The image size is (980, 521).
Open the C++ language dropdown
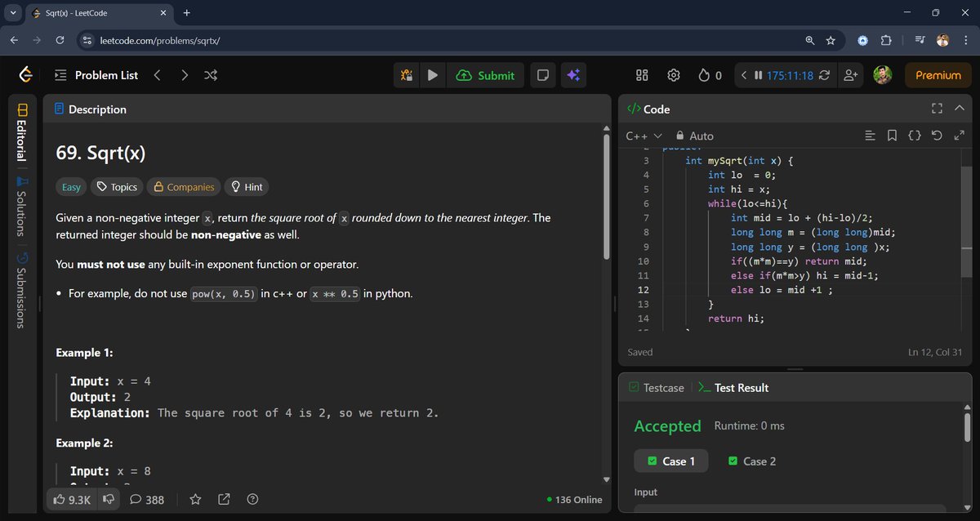(x=644, y=136)
